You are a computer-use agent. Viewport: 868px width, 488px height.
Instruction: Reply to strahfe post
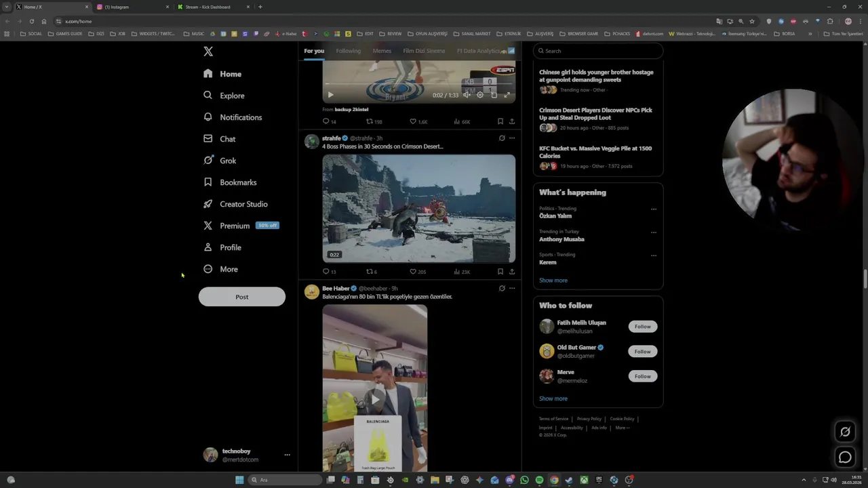point(329,271)
